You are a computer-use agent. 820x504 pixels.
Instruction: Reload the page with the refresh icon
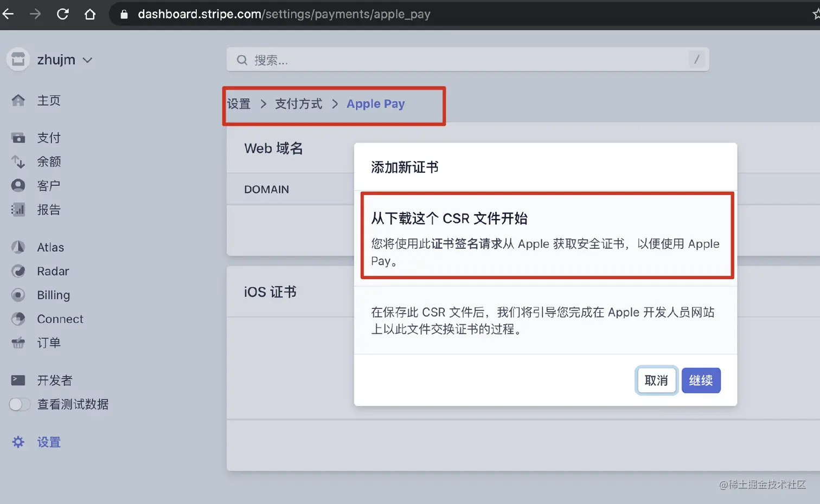tap(63, 14)
